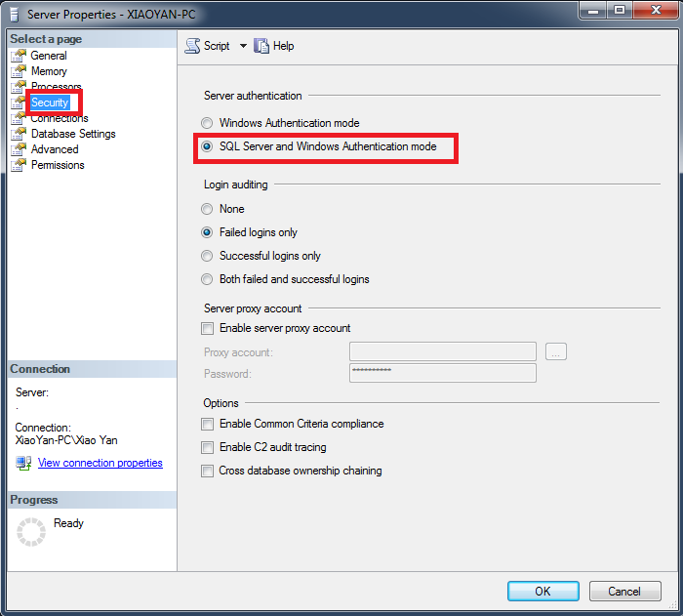Click the connection properties computer icon
Viewport: 683px width, 616px height.
[23, 463]
